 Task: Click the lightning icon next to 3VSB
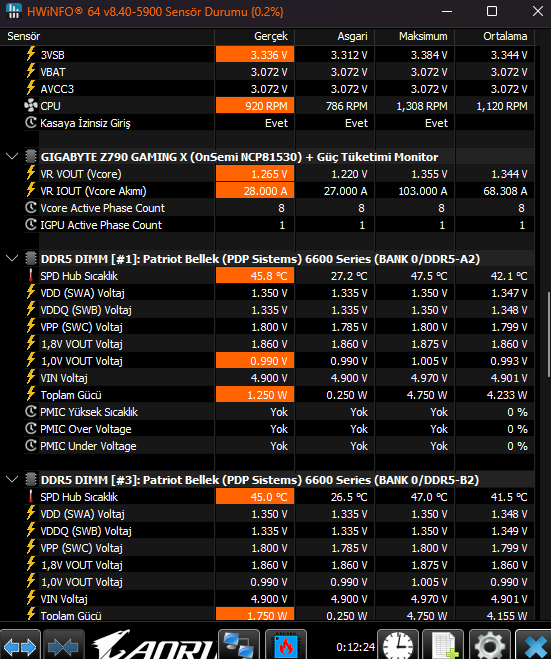coord(31,54)
